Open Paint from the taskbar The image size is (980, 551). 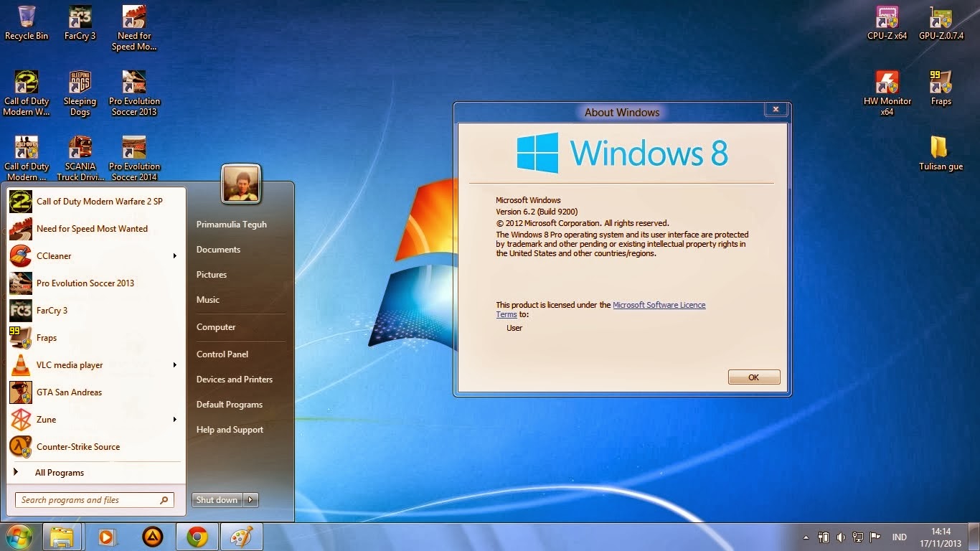tap(241, 536)
